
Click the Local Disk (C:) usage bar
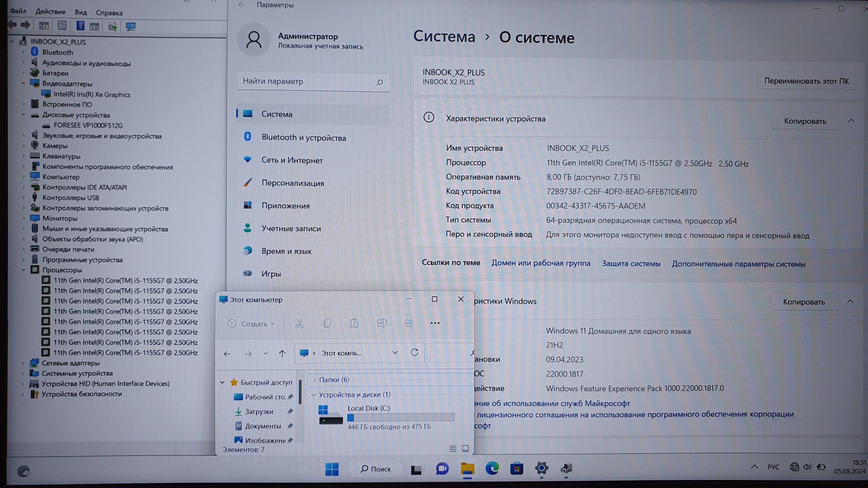[401, 417]
